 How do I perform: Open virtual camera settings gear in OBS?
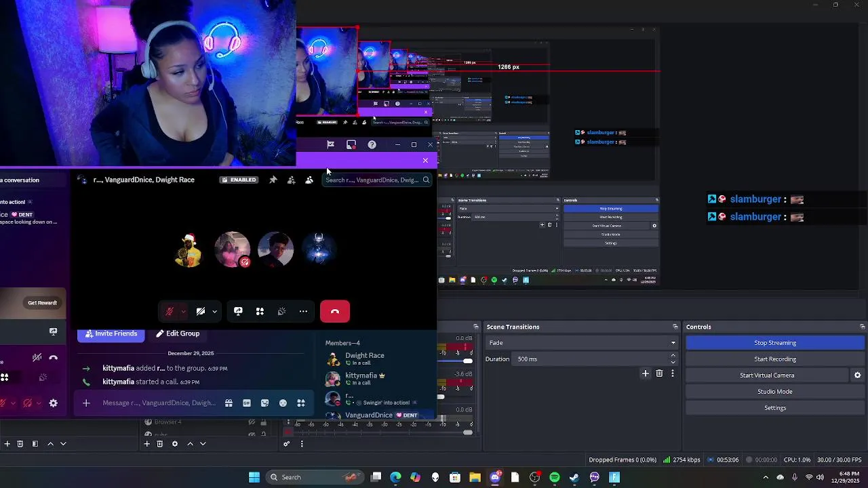pos(857,375)
